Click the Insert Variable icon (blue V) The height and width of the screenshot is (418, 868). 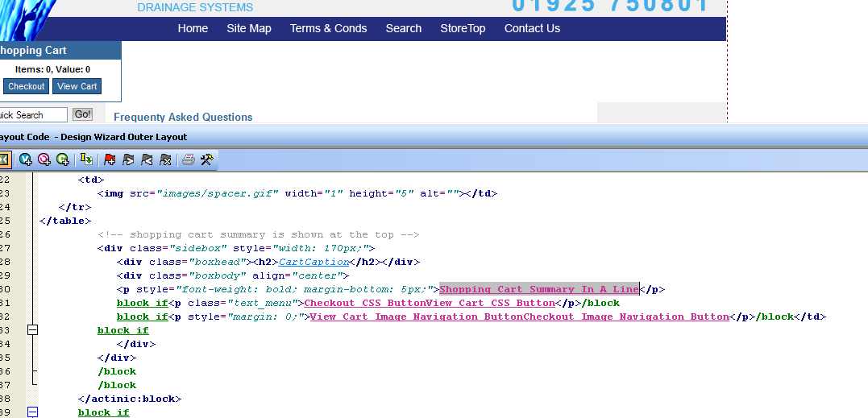pyautogui.click(x=25, y=159)
